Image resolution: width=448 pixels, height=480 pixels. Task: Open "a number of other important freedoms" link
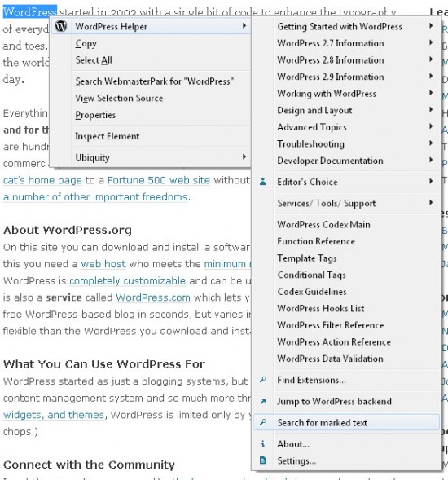(x=95, y=197)
